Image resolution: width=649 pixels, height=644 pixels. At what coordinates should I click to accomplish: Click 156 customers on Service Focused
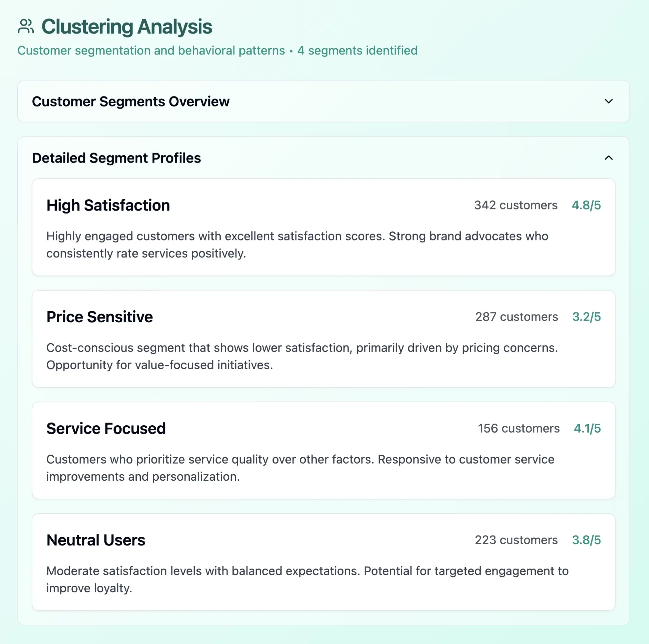pos(518,428)
